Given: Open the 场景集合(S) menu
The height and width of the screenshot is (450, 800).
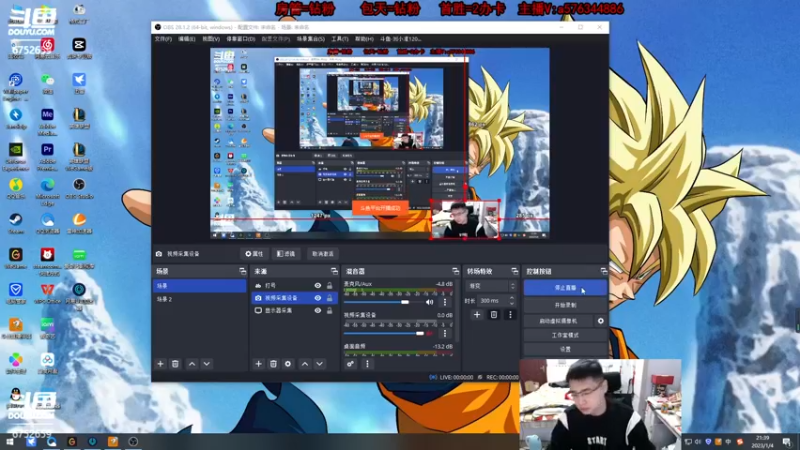Looking at the screenshot, I should (311, 39).
